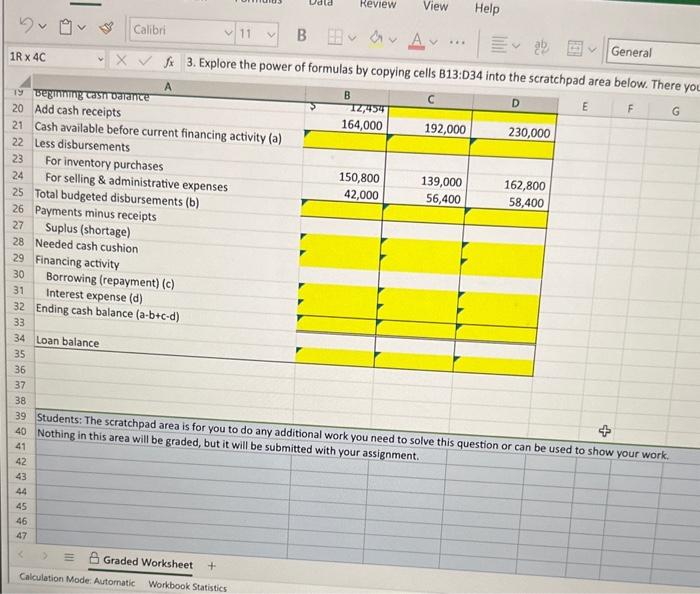Select 'Total budgeted disbursements (b)' cell
Image resolution: width=700 pixels, height=594 pixels.
117,198
